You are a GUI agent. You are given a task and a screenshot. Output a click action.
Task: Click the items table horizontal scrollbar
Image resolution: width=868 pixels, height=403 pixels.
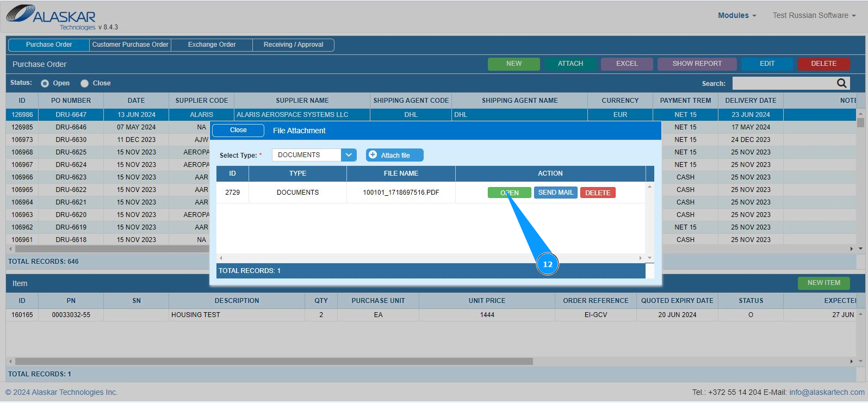(274, 361)
